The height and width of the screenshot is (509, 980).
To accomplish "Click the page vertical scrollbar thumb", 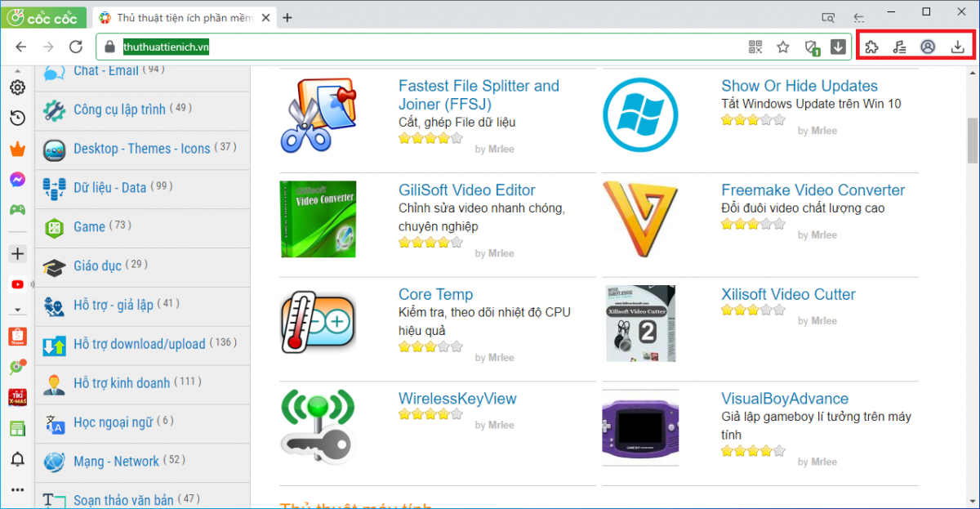I will pos(972,141).
